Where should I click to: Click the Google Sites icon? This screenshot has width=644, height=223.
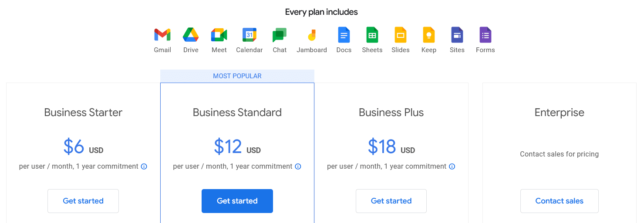(457, 35)
